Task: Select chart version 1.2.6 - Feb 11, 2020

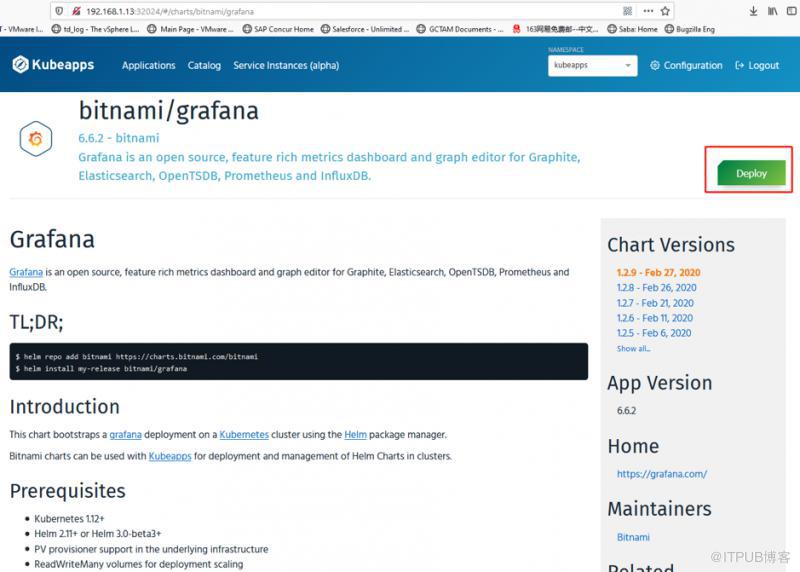Action: 655,318
